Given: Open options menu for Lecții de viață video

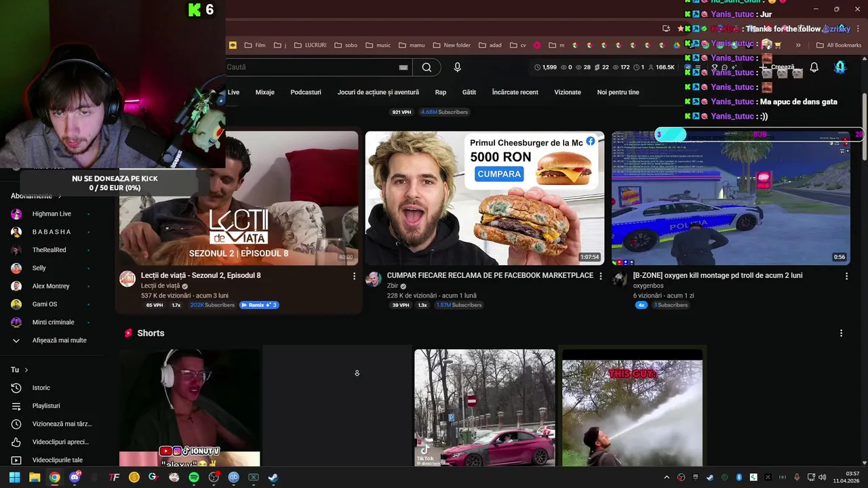Looking at the screenshot, I should 354,276.
